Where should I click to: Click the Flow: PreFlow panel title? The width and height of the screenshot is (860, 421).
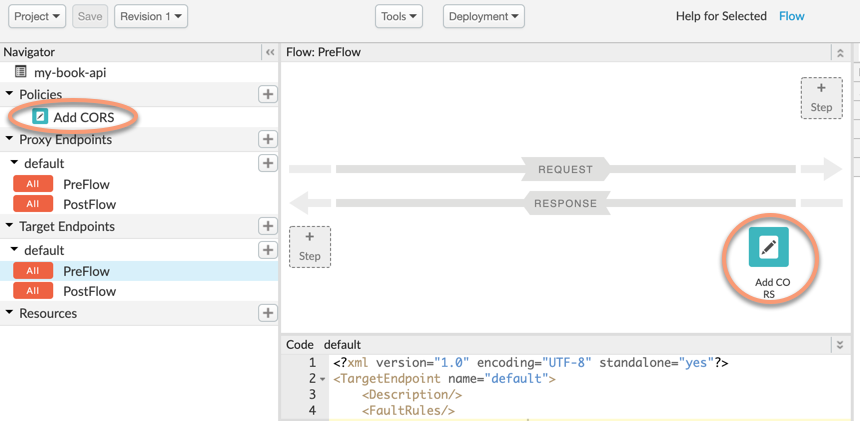(x=323, y=52)
